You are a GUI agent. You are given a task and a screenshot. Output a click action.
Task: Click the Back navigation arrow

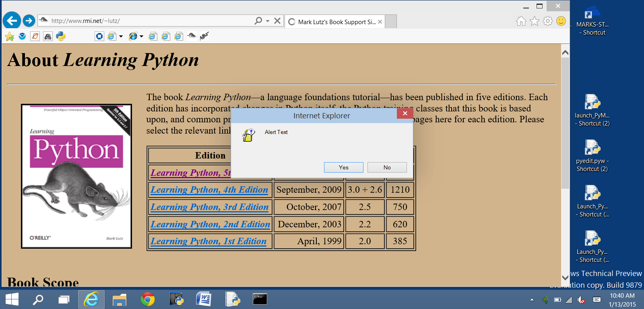point(12,21)
